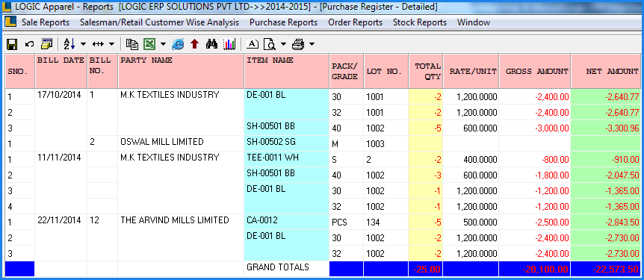
Task: Click the binoculars find icon
Action: click(211, 43)
